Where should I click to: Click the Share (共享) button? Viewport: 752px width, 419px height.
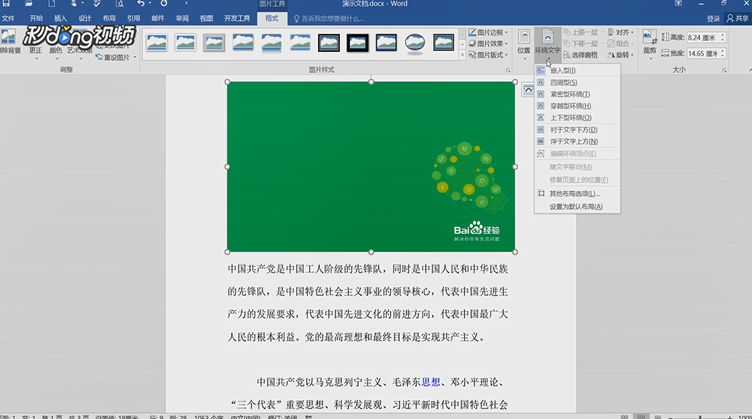(x=738, y=18)
